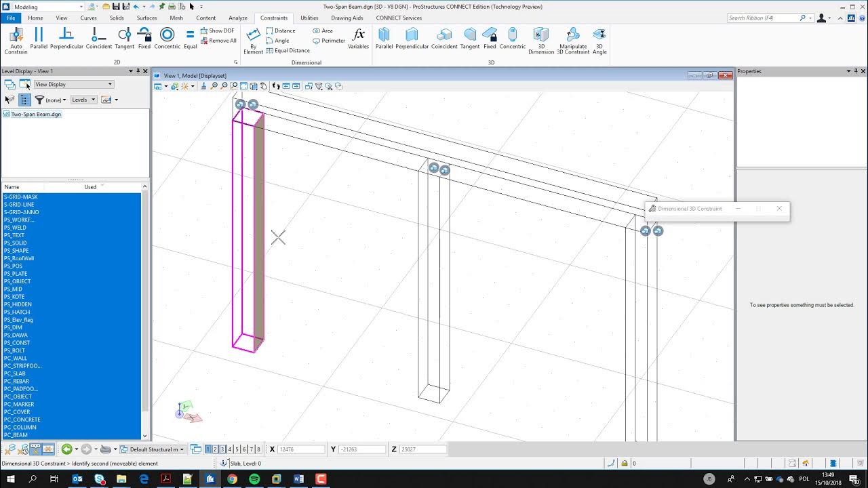Toggle view number 3 button

coord(222,449)
